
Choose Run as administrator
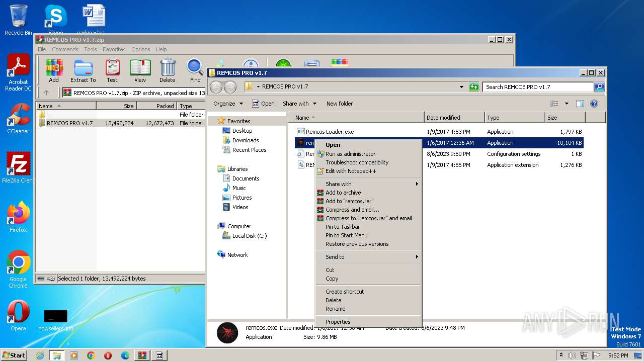click(x=368, y=154)
